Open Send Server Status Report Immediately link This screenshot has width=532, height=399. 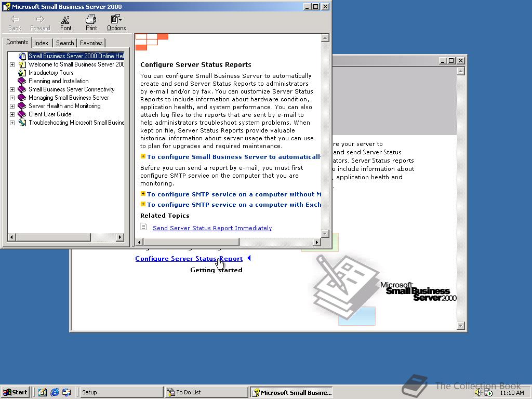coord(212,228)
